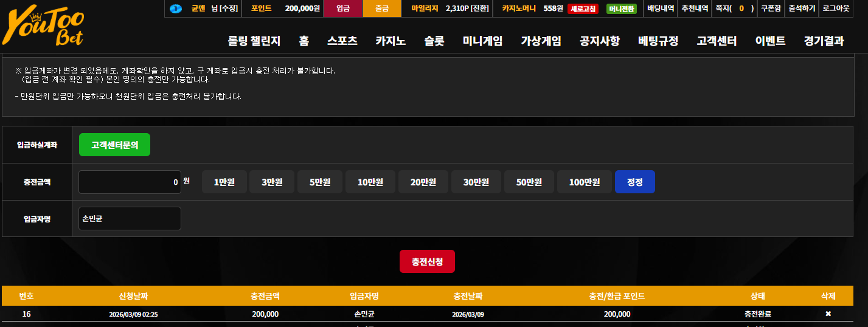Click the red 새로고침 refresh button
This screenshot has height=327, width=868.
click(583, 9)
